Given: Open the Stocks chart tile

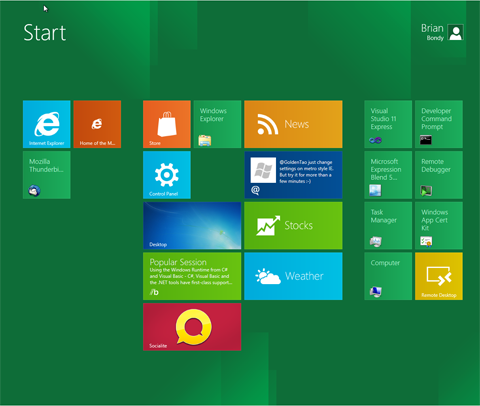Looking at the screenshot, I should click(293, 225).
